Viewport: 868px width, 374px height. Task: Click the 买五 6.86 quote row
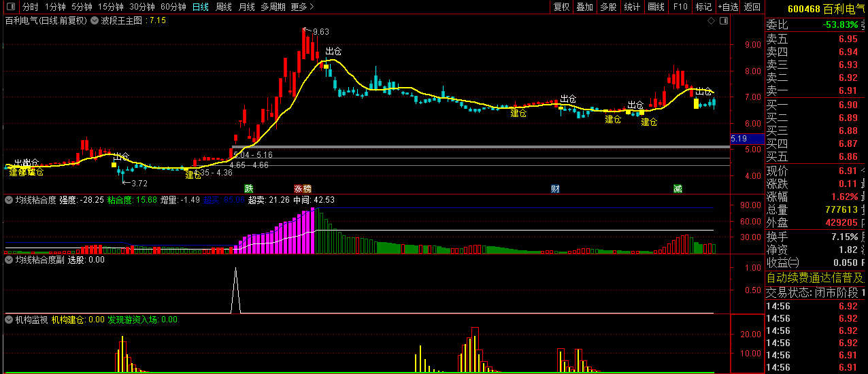pos(816,156)
